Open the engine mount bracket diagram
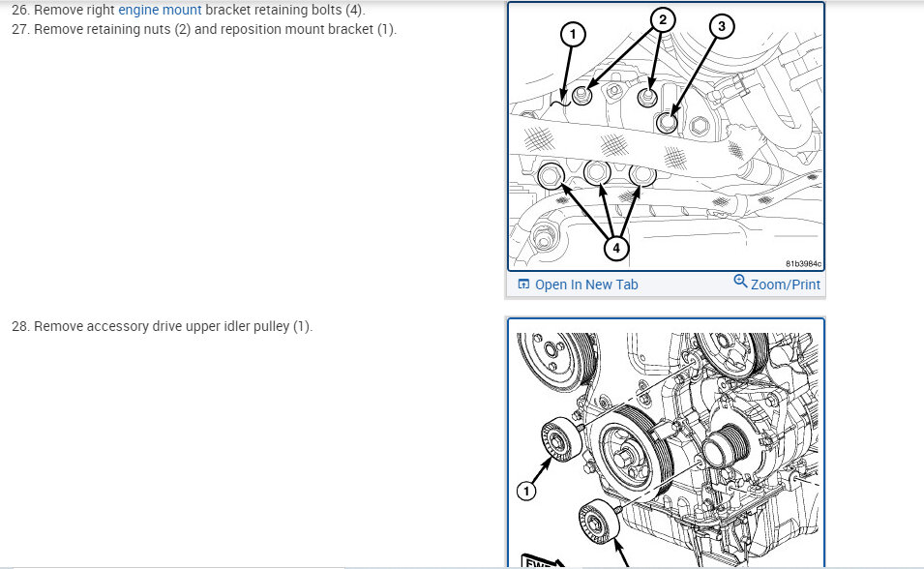The height and width of the screenshot is (569, 924). tap(666, 136)
